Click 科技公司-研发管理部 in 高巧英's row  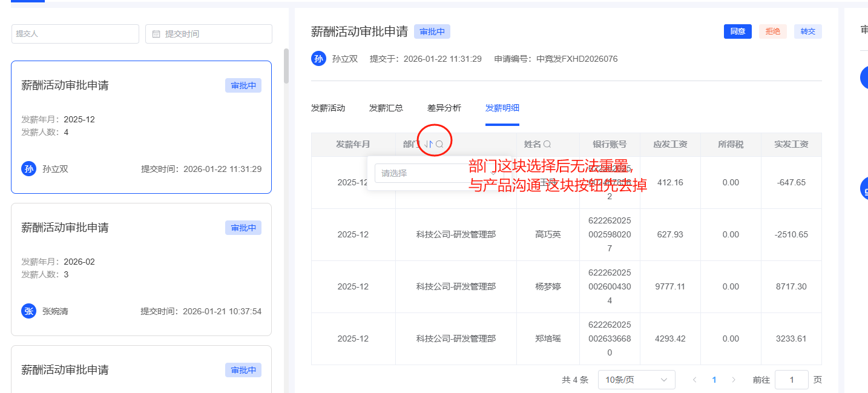tap(456, 234)
